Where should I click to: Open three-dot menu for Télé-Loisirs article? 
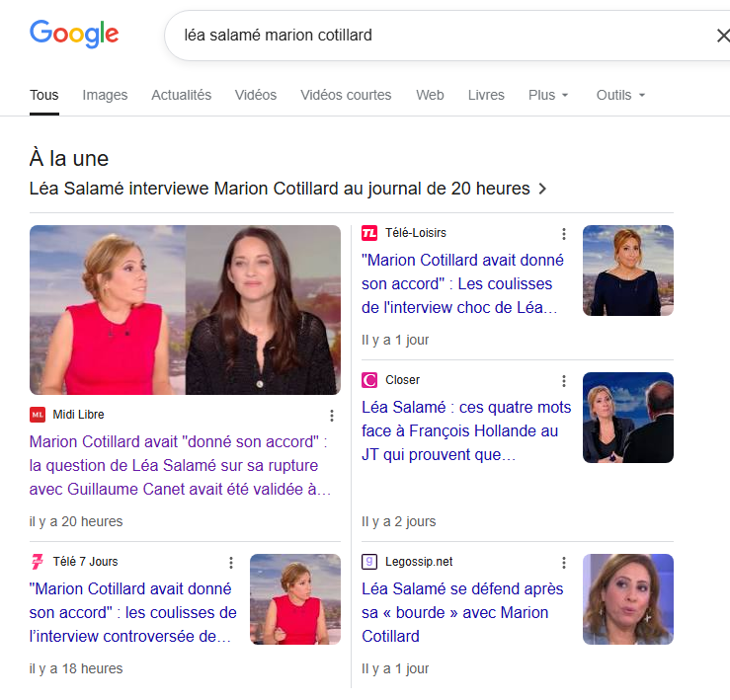pyautogui.click(x=564, y=234)
